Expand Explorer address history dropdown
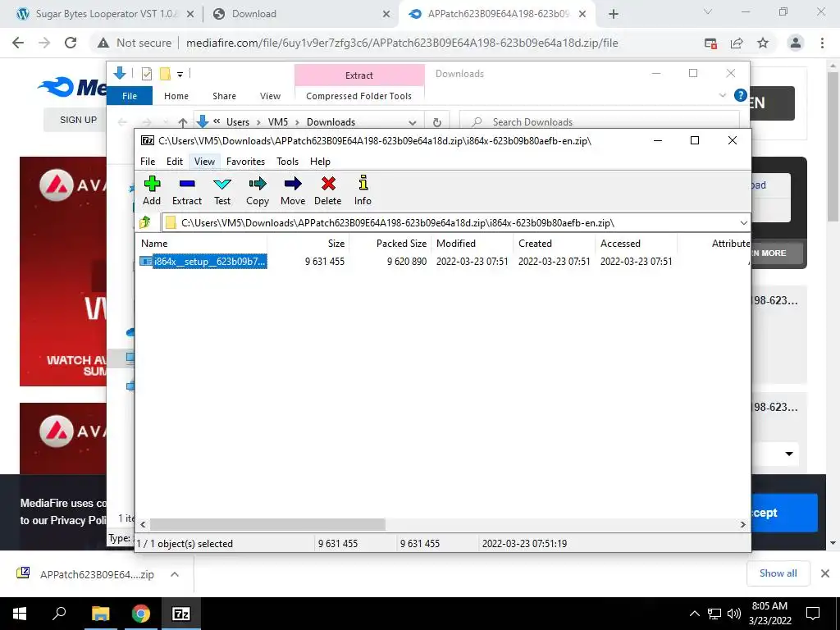840x630 pixels. pos(412,122)
